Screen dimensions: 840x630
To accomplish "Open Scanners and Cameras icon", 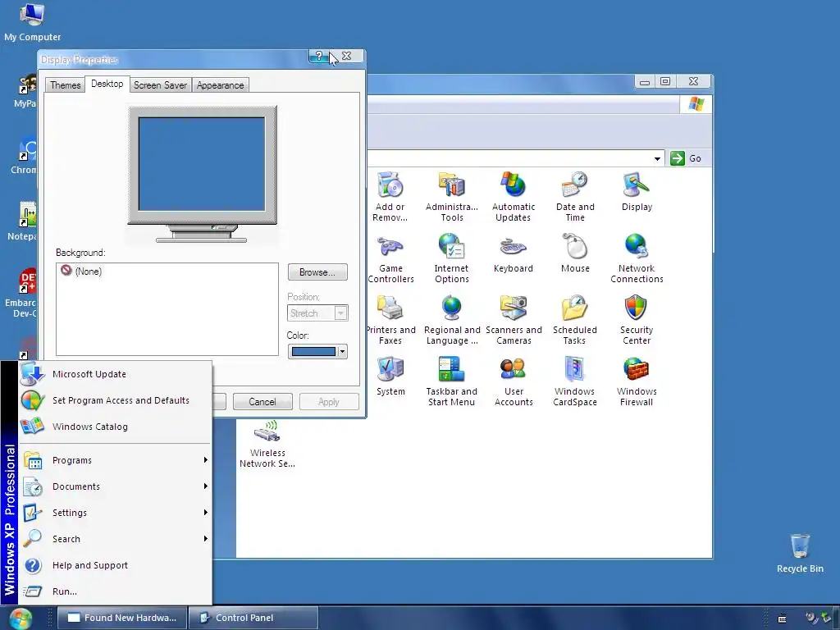I will coord(514,320).
